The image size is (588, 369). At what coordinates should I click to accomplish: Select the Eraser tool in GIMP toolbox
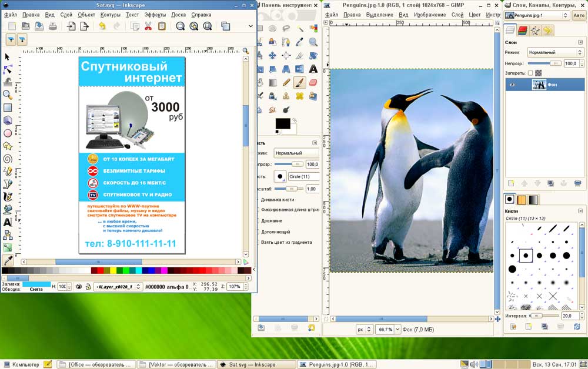click(313, 82)
